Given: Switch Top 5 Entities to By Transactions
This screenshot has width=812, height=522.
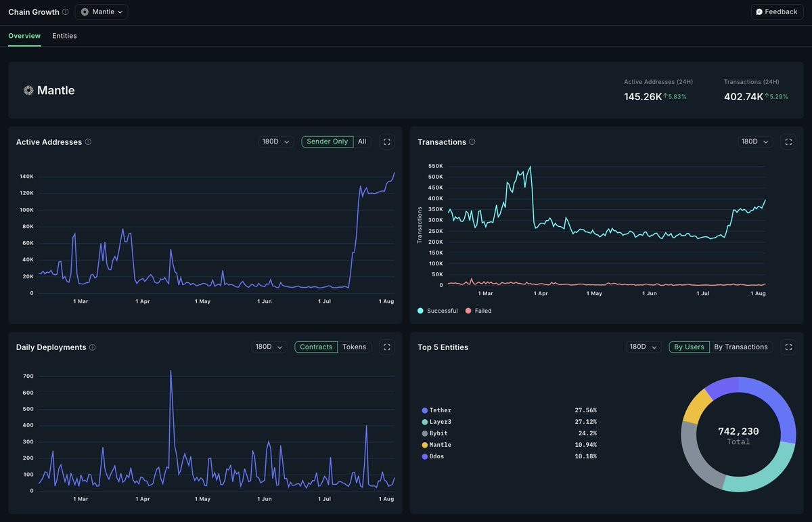Looking at the screenshot, I should pos(741,347).
